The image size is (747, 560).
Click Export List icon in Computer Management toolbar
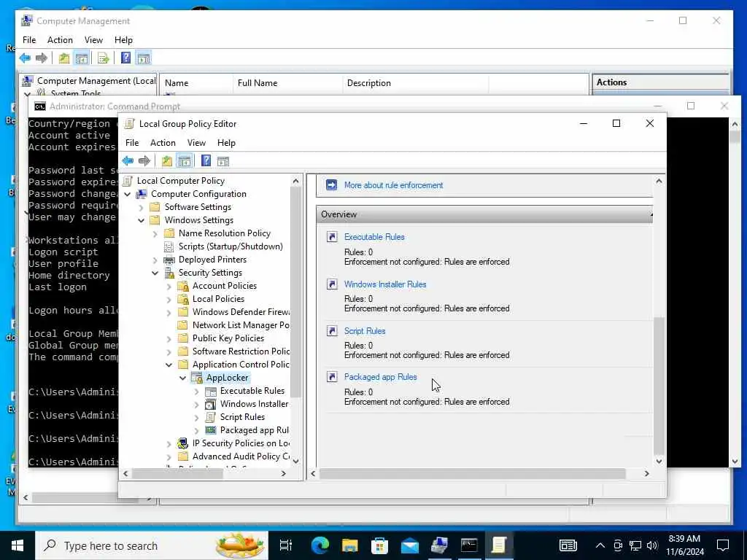[x=103, y=58]
